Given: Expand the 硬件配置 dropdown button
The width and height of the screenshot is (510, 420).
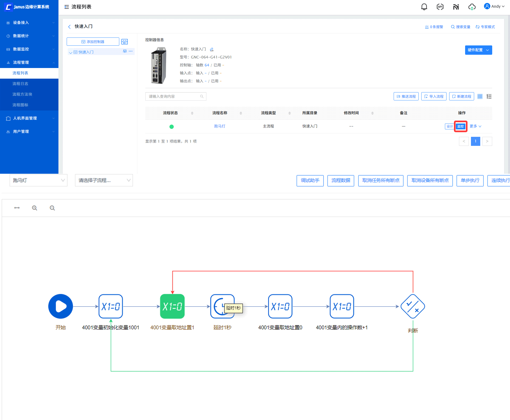Looking at the screenshot, I should click(478, 50).
